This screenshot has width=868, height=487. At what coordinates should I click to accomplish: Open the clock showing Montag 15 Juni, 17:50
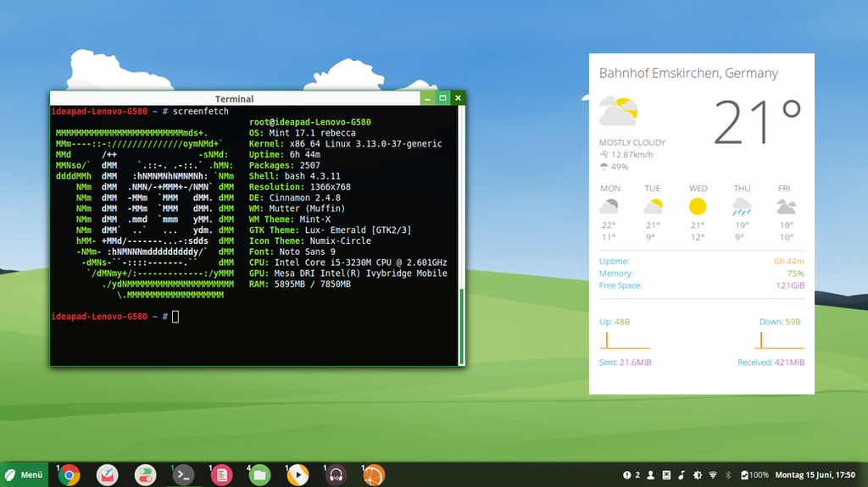tap(815, 475)
